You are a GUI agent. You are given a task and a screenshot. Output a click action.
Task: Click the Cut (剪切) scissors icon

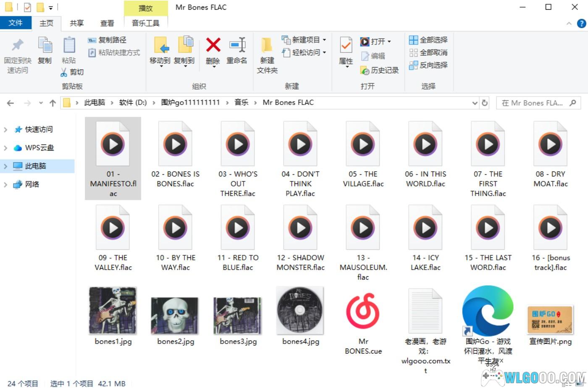(x=64, y=72)
